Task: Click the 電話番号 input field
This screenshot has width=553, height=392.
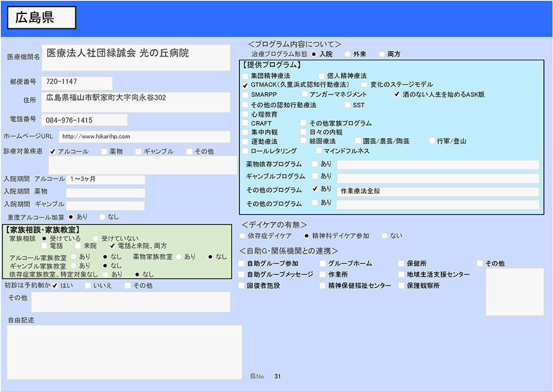Action: (x=84, y=120)
